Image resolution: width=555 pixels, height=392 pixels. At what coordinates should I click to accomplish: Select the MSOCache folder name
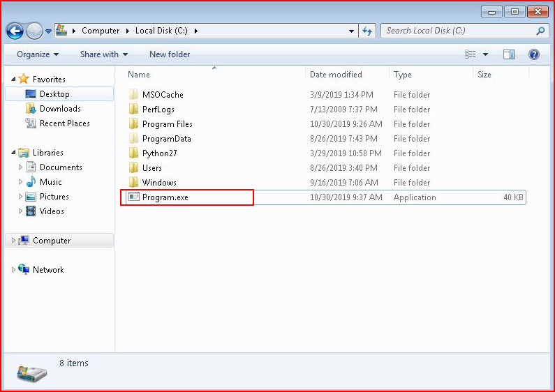click(163, 95)
